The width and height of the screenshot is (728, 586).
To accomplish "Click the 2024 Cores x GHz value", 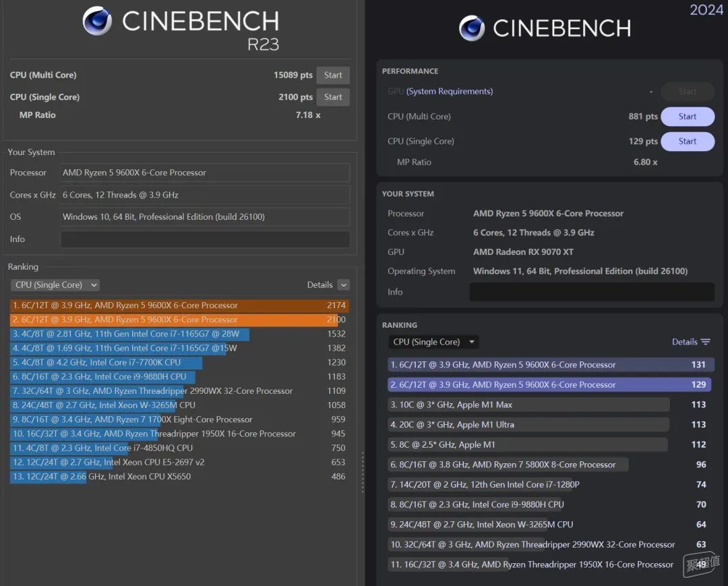I will (x=533, y=233).
